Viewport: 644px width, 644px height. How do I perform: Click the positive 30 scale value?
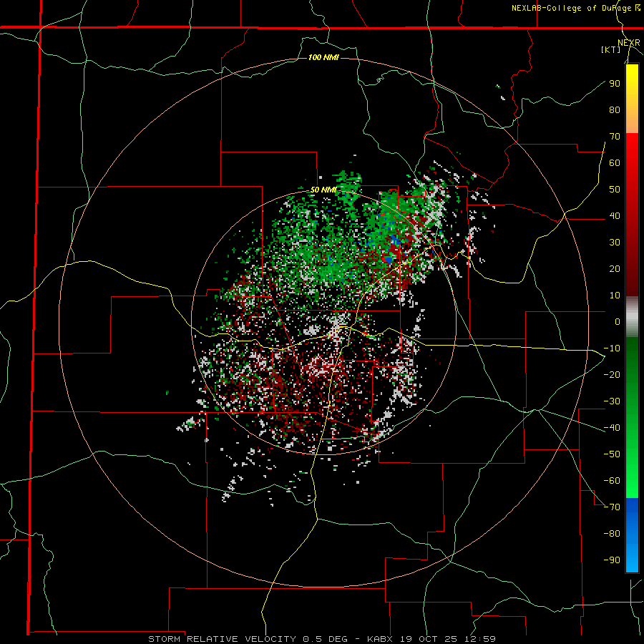[x=615, y=243]
